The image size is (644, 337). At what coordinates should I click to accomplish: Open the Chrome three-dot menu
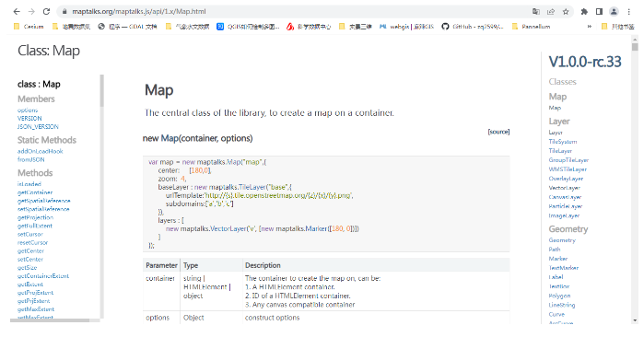pos(629,11)
